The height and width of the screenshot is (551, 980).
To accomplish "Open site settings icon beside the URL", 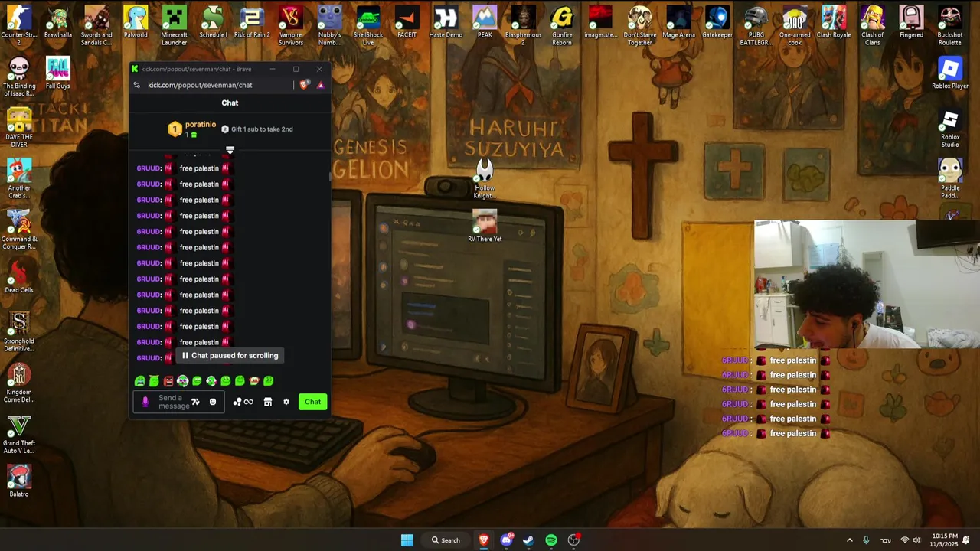I will (137, 85).
